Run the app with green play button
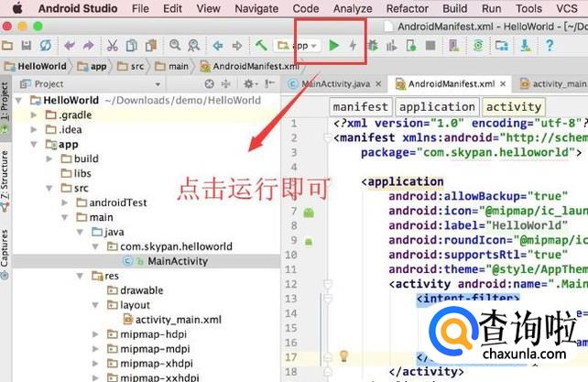 coord(333,46)
